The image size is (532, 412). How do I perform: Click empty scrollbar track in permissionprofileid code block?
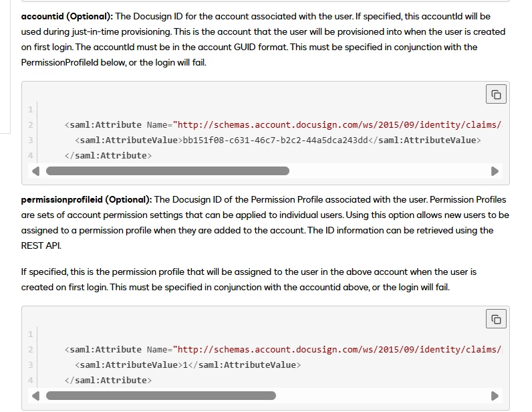click(383, 396)
